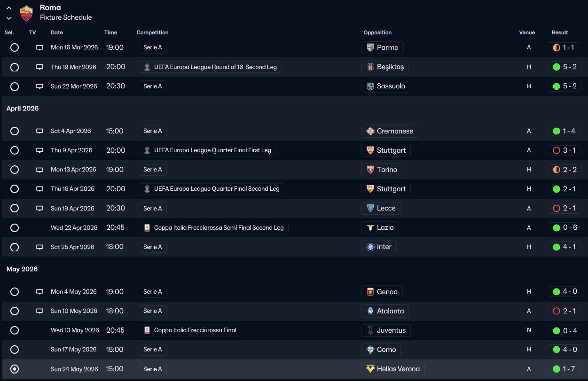Sort by the Result column header
Screen dimensions: 588x381
click(559, 32)
